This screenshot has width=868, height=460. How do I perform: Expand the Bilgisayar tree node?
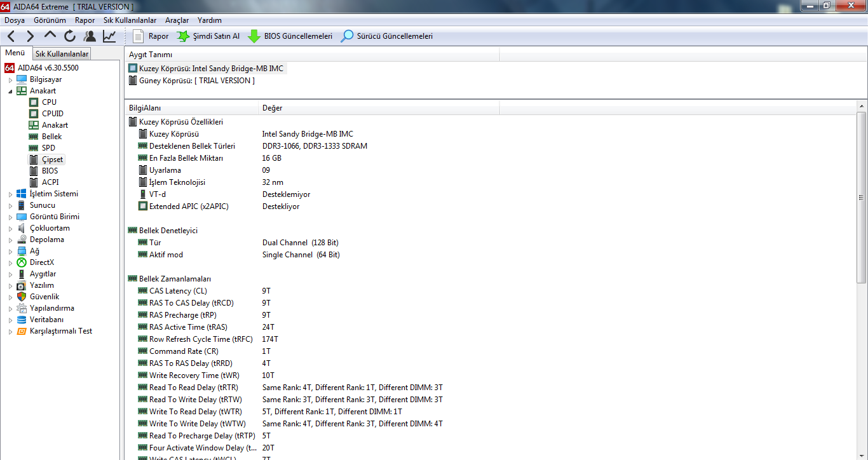click(10, 80)
